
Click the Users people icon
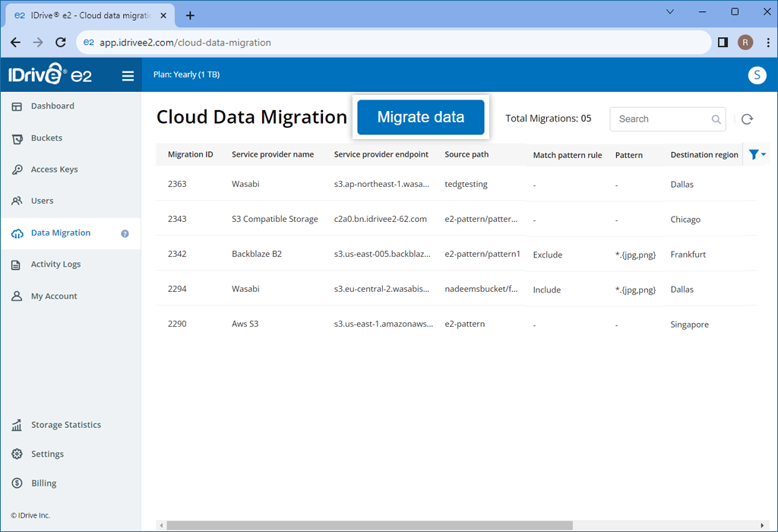click(17, 201)
